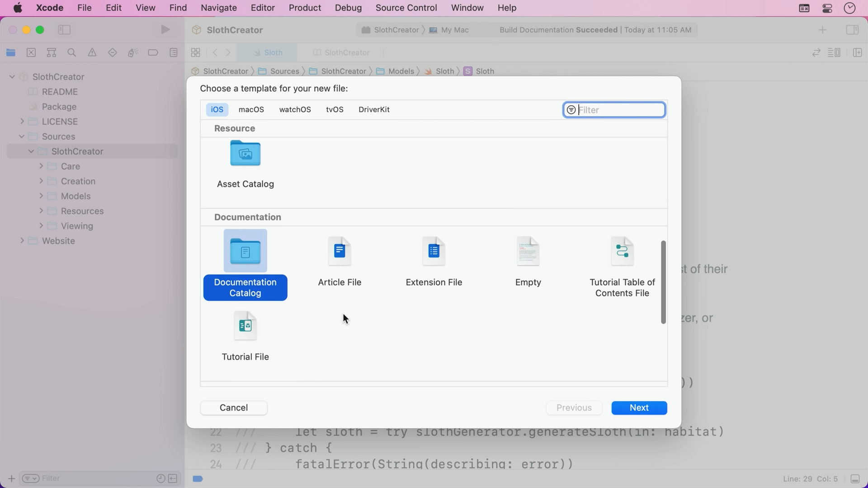Expand the LICENSE folder
The image size is (868, 488).
coord(22,121)
